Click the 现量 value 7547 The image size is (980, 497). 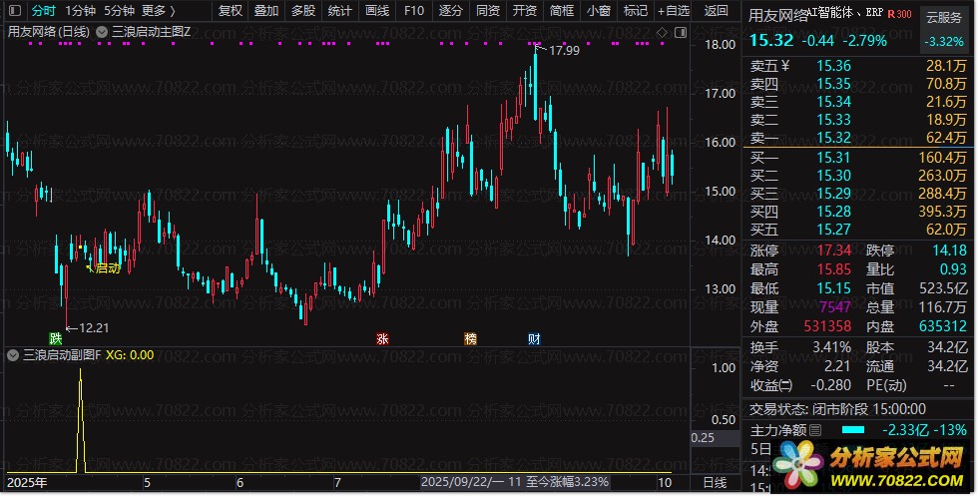tap(835, 307)
